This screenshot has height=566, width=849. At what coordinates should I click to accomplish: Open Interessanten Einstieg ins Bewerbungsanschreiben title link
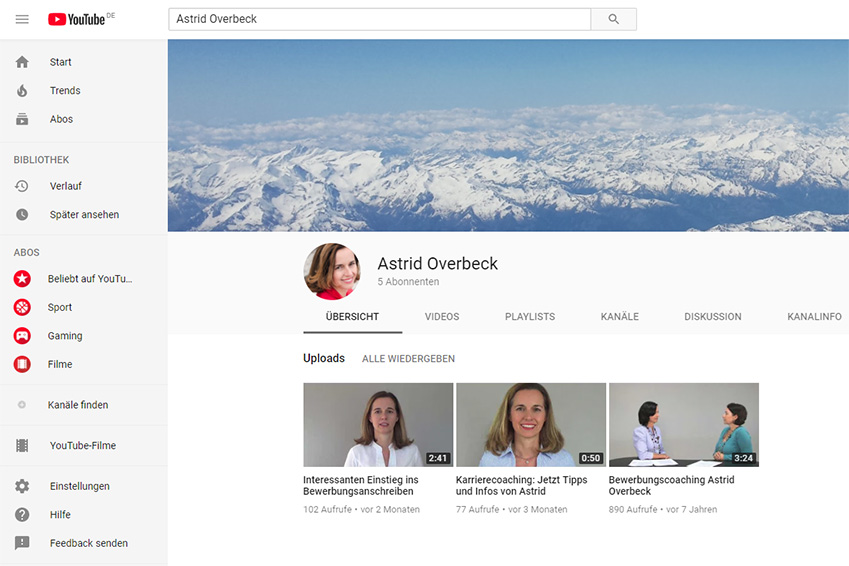pyautogui.click(x=361, y=485)
